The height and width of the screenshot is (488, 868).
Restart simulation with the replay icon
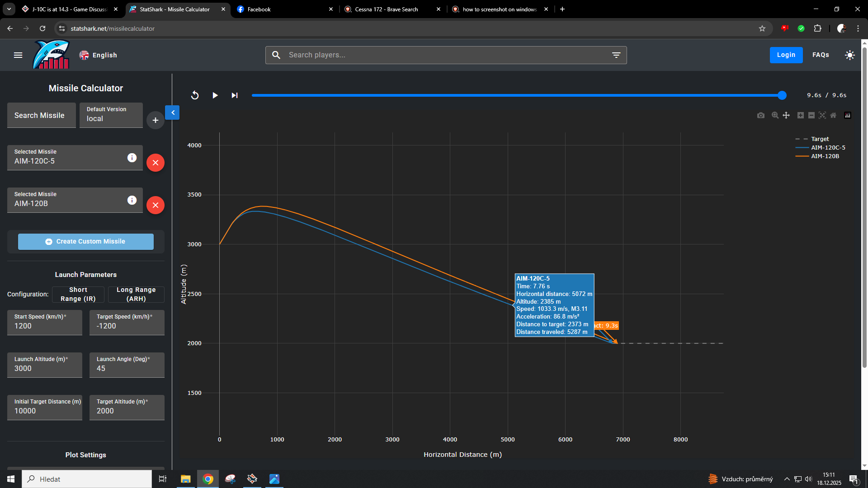[195, 95]
